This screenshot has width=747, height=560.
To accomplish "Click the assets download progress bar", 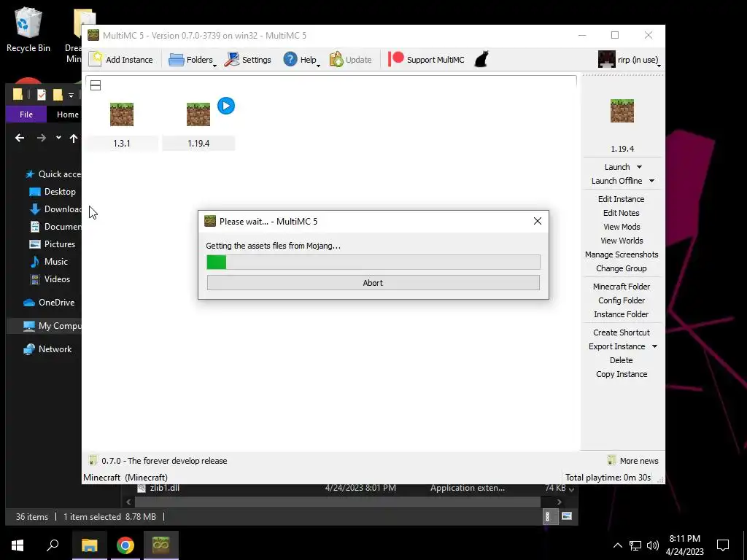I will [373, 262].
